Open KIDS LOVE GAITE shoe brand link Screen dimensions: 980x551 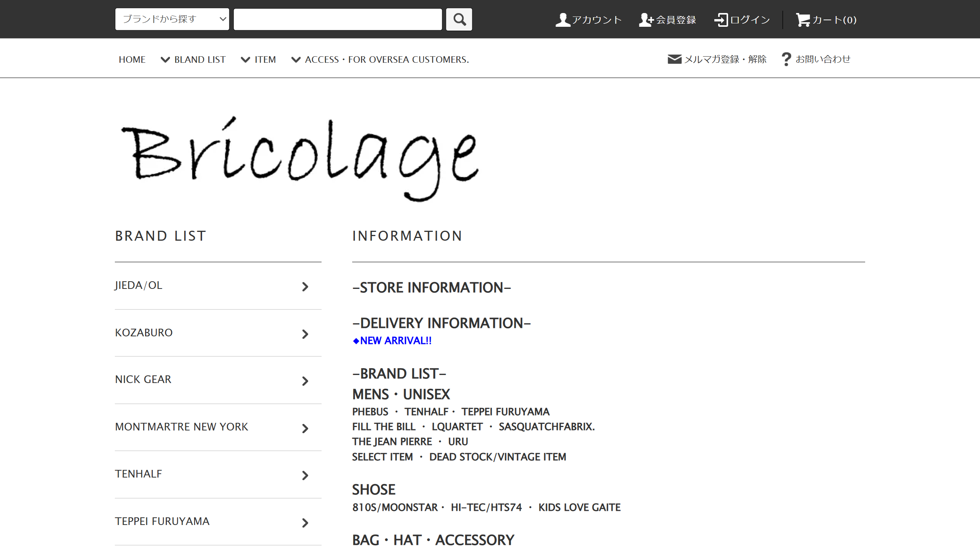pyautogui.click(x=580, y=507)
